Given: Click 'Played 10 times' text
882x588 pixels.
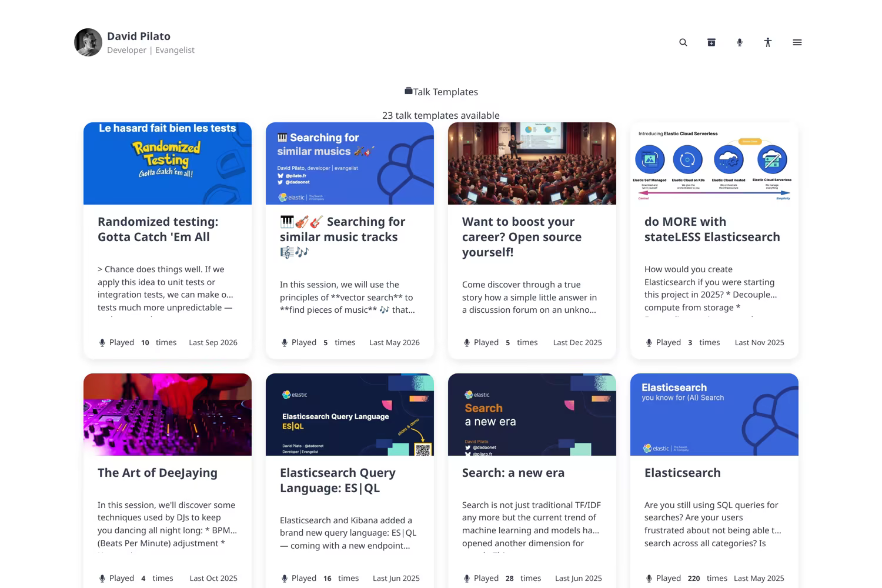Looking at the screenshot, I should (143, 342).
